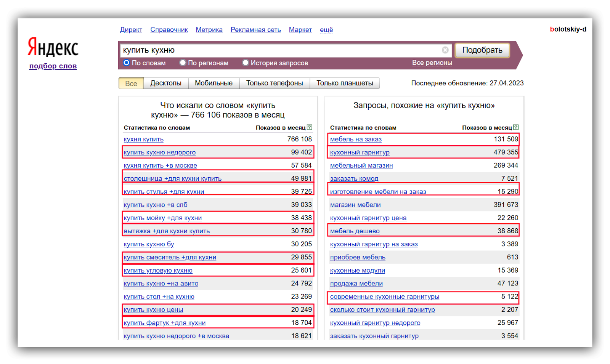Screen dimensions: 610x364
Task: Switch to the 'Только телефоны' tab
Action: 274,83
